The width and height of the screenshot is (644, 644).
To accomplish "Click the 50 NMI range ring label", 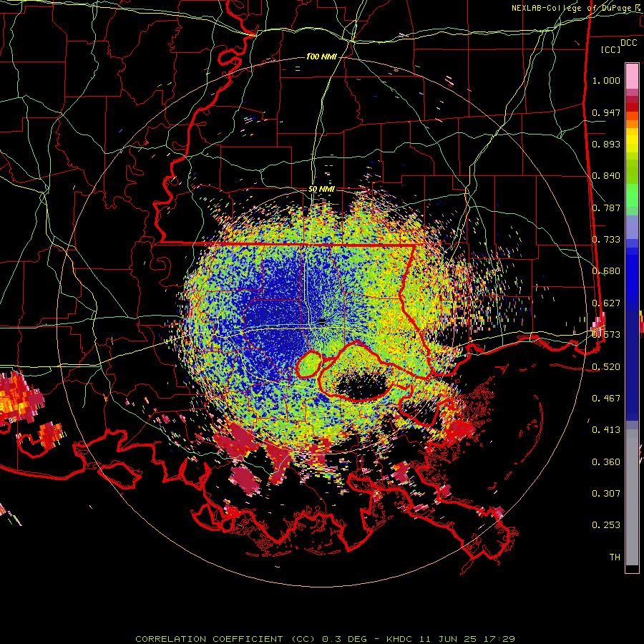I will 321,190.
